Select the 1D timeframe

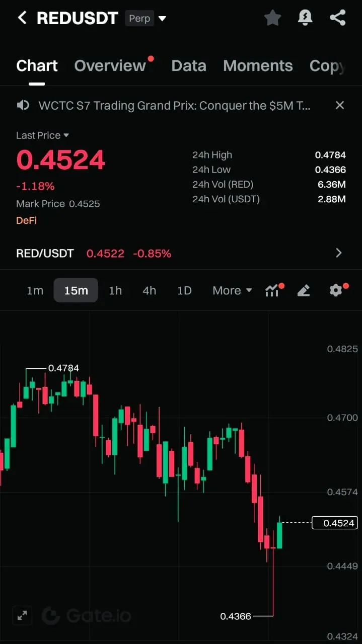(184, 290)
